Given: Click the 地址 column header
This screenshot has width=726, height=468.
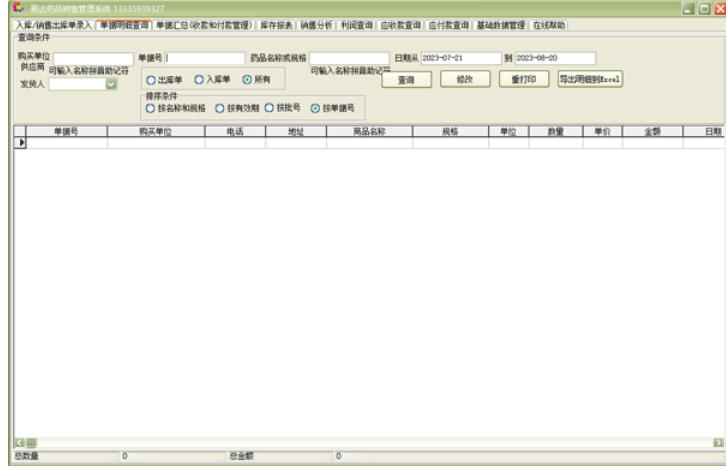Looking at the screenshot, I should (296, 131).
